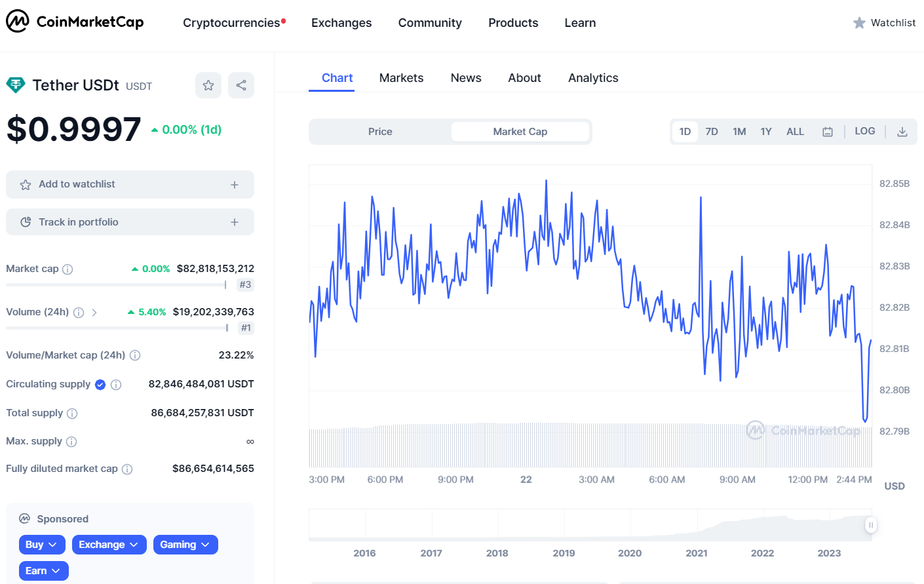Click the 2021 label on timeline navigator
This screenshot has width=924, height=584.
point(697,553)
